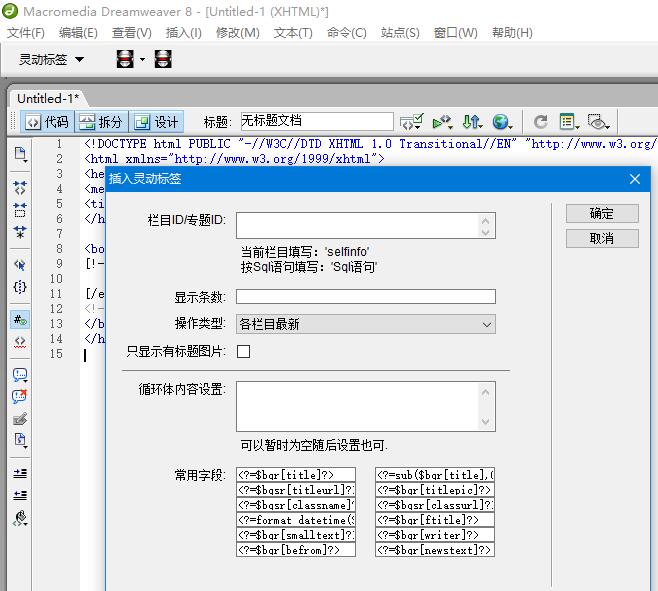Select the <?=sub($bqr[title] field
This screenshot has width=658, height=591.
click(x=435, y=475)
